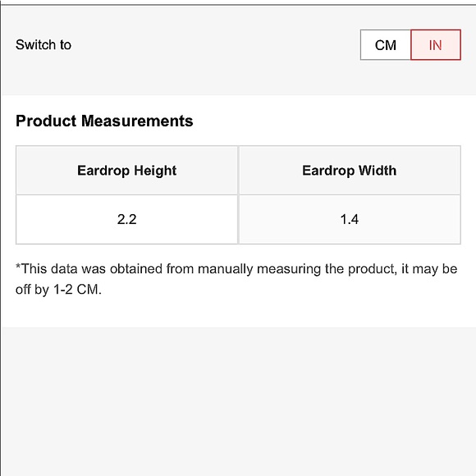The height and width of the screenshot is (476, 476).
Task: Click the "This data was obtained" note line
Action: (x=236, y=269)
